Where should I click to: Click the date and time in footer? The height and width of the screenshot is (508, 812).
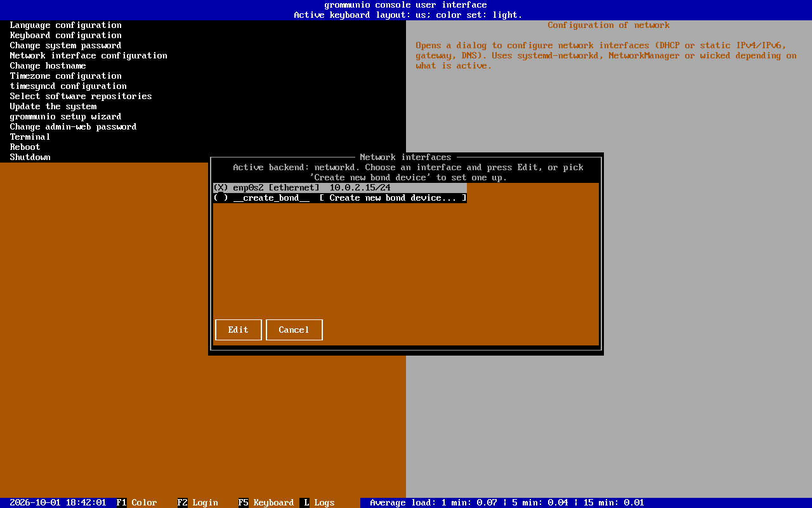pyautogui.click(x=58, y=503)
